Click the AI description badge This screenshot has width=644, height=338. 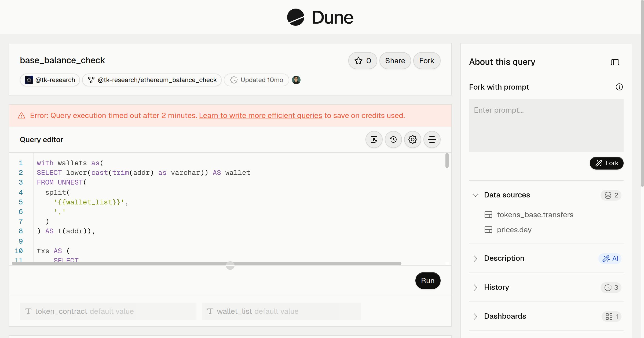[x=610, y=258]
